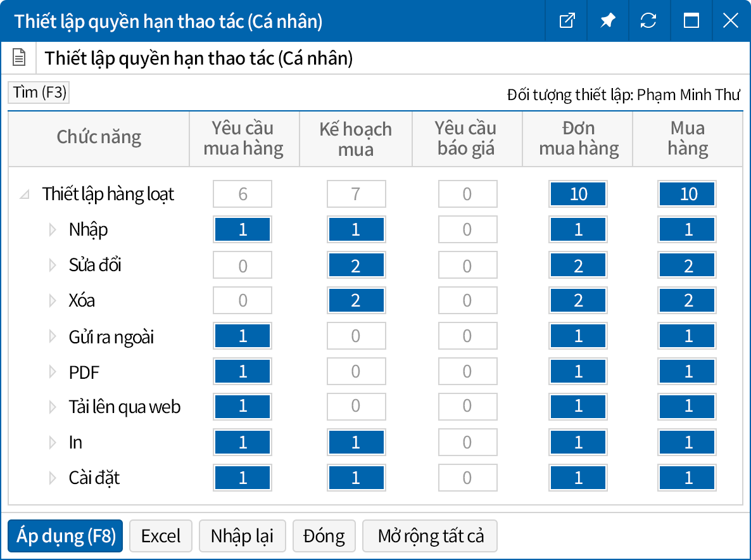Screen dimensions: 751x560
Task: Close the window with the X icon
Action: pyautogui.click(x=730, y=21)
